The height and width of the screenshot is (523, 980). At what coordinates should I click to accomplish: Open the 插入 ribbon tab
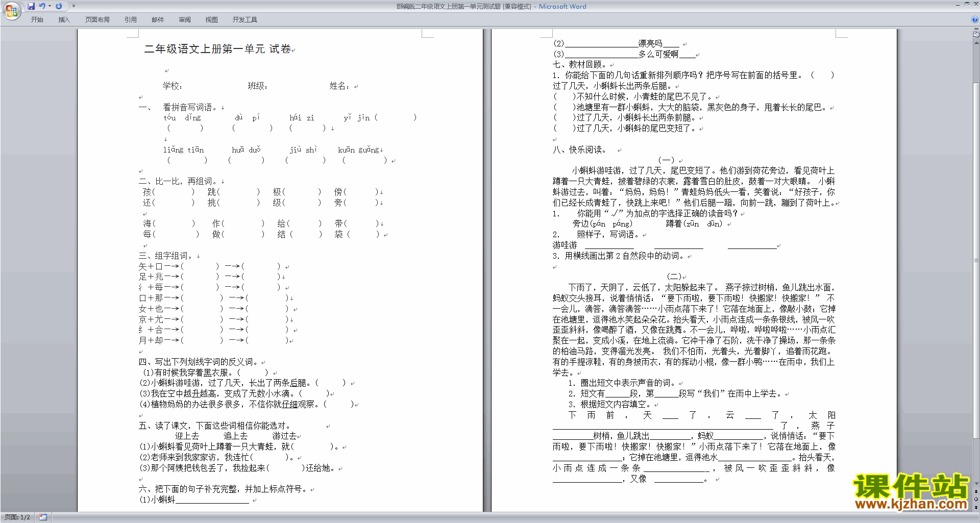pyautogui.click(x=64, y=20)
